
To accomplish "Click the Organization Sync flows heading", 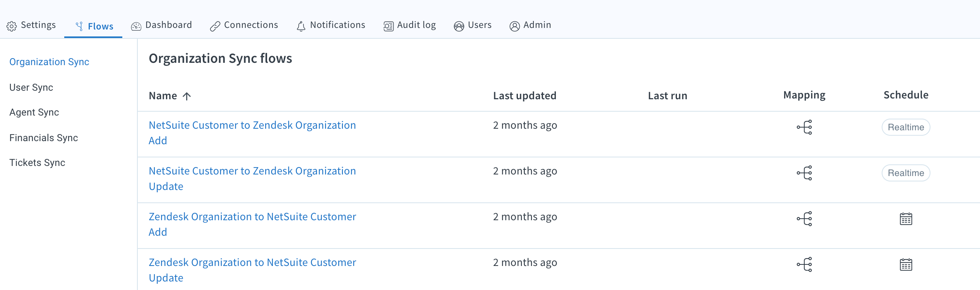I will (220, 59).
